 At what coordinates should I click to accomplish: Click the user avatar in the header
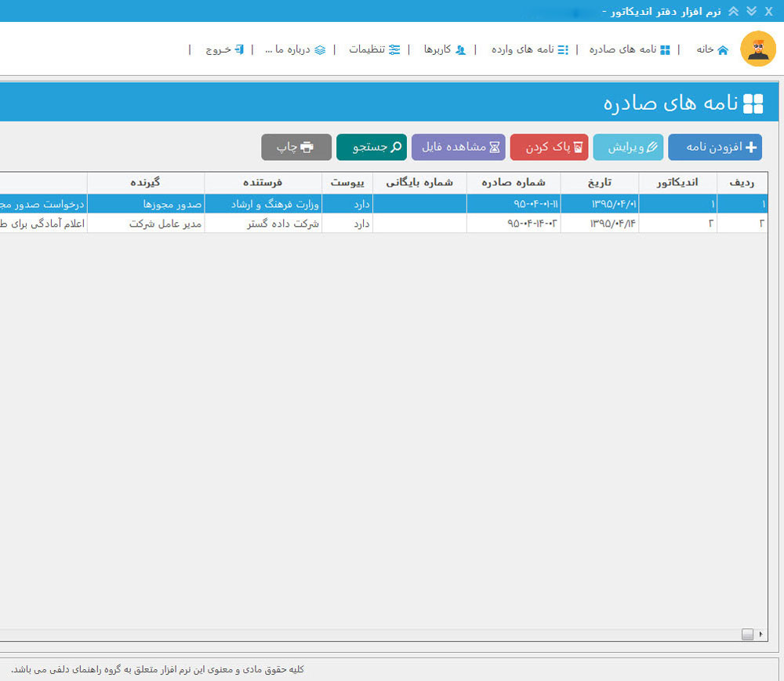coord(757,49)
